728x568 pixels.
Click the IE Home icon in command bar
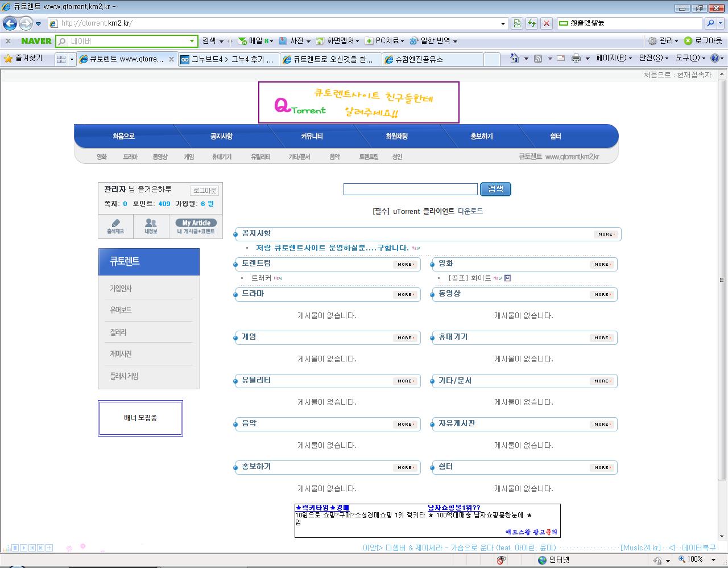pyautogui.click(x=514, y=58)
